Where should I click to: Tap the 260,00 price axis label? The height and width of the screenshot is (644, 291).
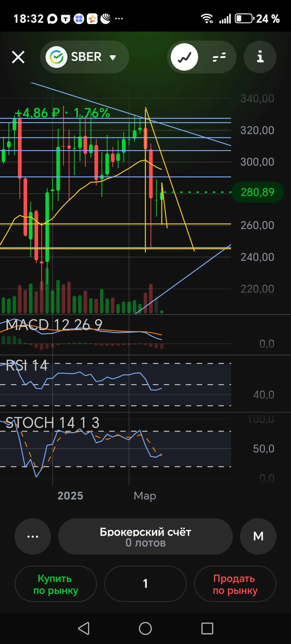[257, 225]
